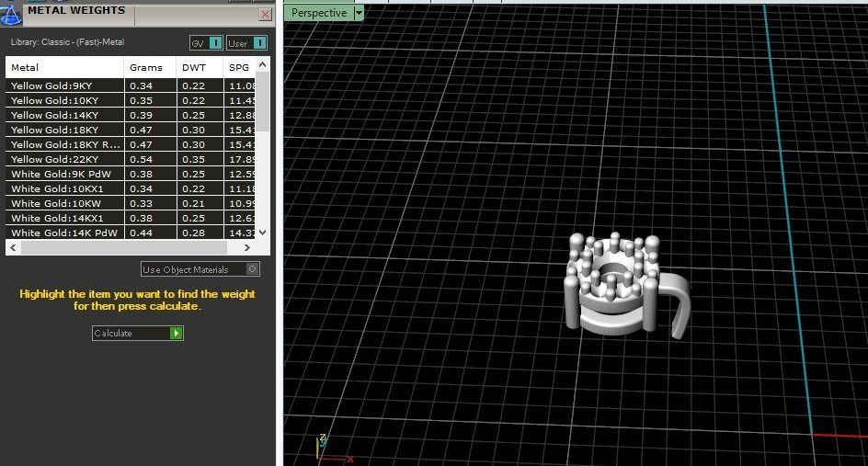Select the White Gold:10KX1 row
The width and height of the screenshot is (868, 466).
pos(131,188)
